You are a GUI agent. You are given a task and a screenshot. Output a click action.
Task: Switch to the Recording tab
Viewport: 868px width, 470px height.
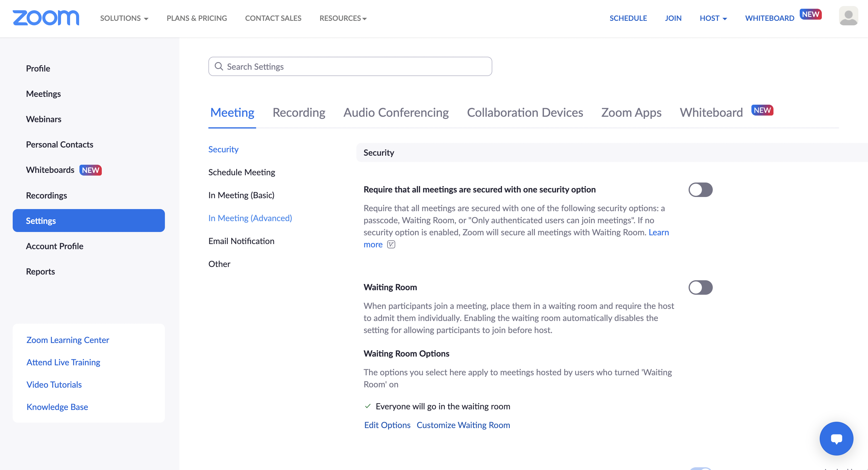(x=298, y=113)
